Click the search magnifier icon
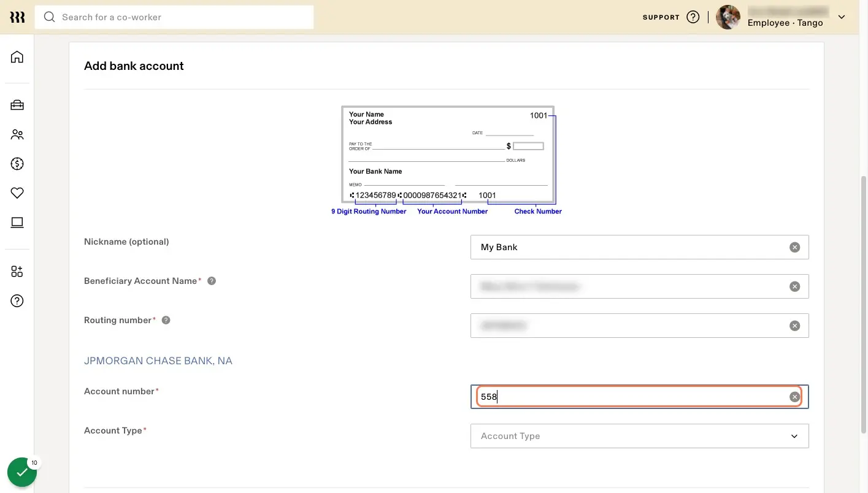868x493 pixels. tap(50, 17)
